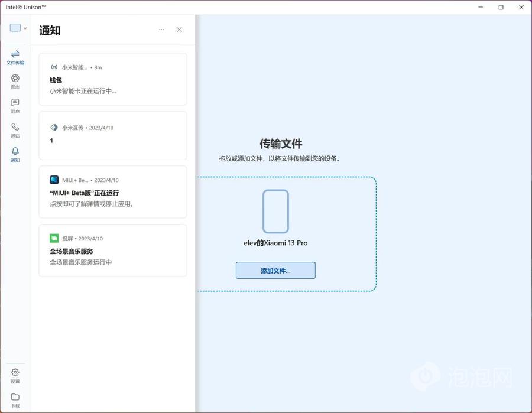Open the 小米互传 notification
This screenshot has width=532, height=413.
[x=112, y=135]
